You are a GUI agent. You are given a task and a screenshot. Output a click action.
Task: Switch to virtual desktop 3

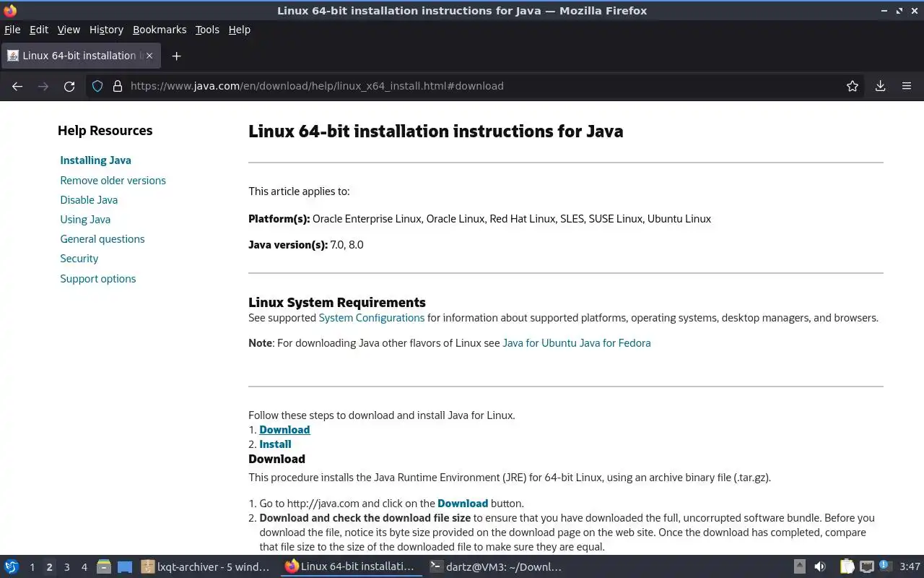pyautogui.click(x=66, y=567)
